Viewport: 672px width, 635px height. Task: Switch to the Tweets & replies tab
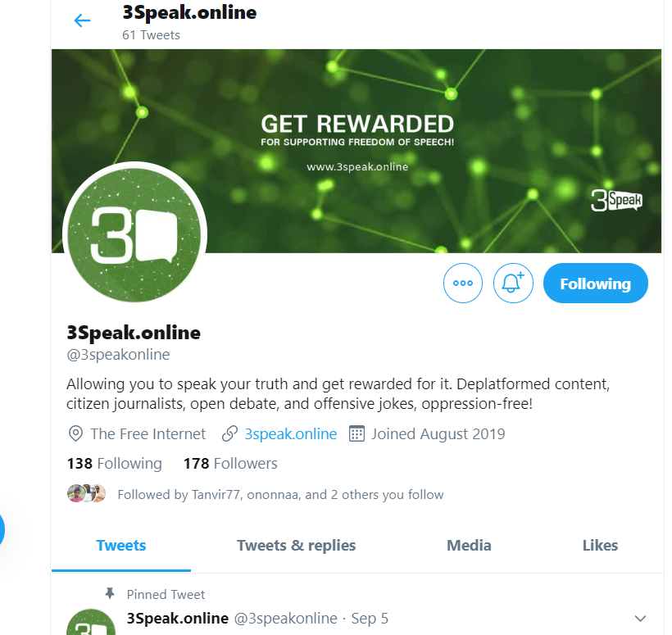point(296,546)
